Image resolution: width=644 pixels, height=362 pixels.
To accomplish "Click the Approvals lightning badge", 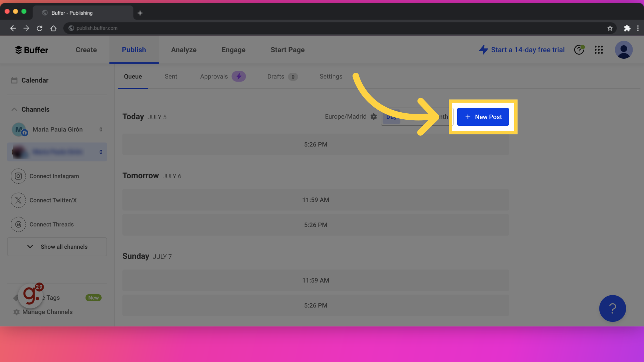I will (239, 77).
